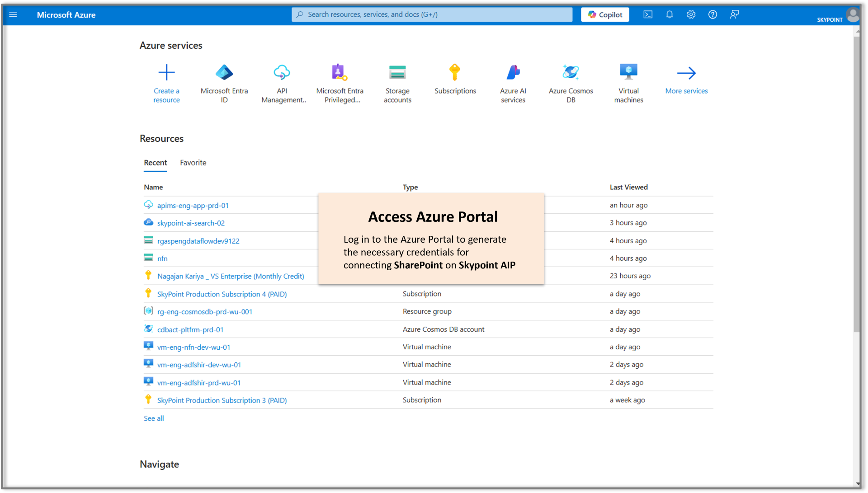The image size is (868, 493).
Task: Expand More services arrow
Action: (x=687, y=73)
